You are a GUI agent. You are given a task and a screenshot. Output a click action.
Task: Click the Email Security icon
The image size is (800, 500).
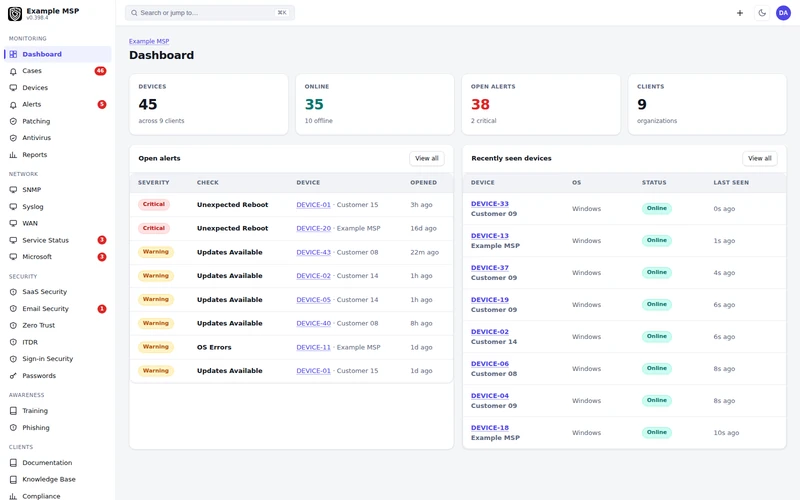[13, 309]
